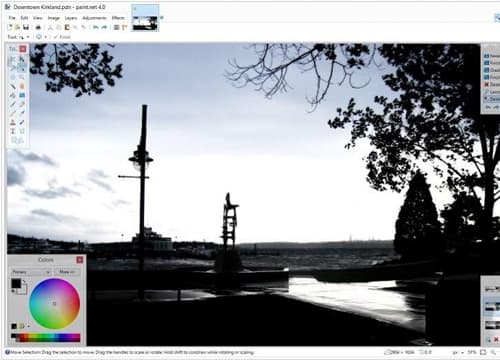500x360 pixels.
Task: Click the Redo arrow icon
Action: click(x=104, y=27)
